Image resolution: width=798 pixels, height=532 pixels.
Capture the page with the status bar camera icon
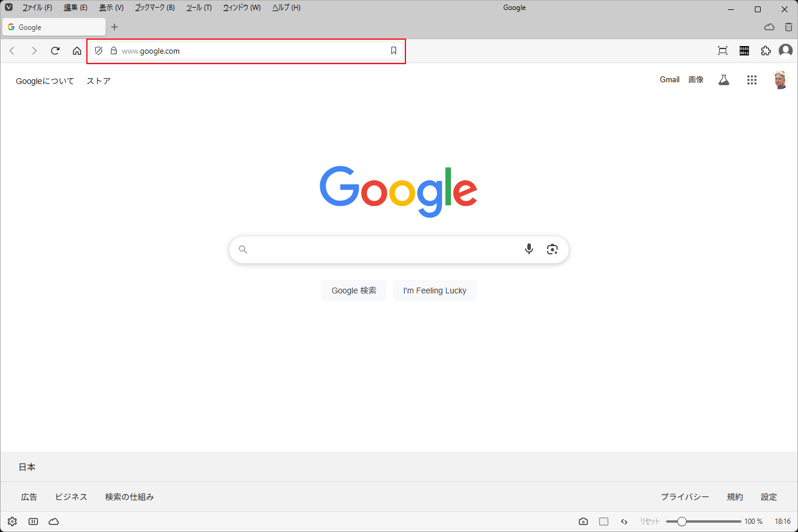pyautogui.click(x=583, y=521)
